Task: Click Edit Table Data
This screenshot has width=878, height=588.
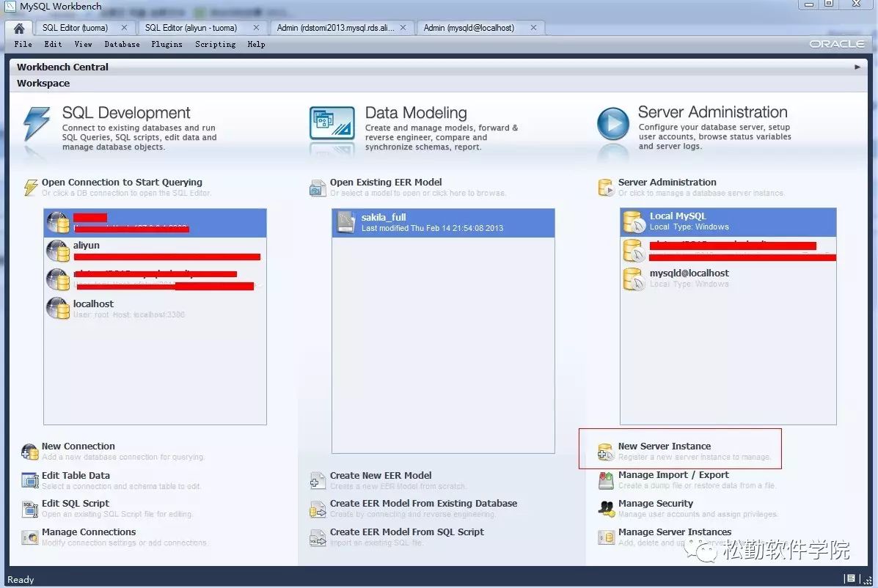Action: click(76, 476)
